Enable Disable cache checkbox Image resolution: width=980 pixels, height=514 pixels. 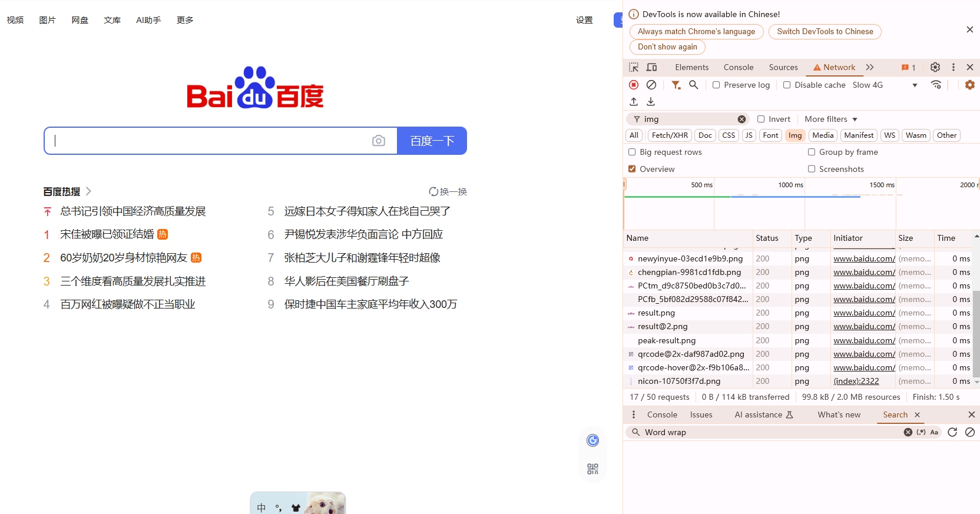pyautogui.click(x=787, y=85)
